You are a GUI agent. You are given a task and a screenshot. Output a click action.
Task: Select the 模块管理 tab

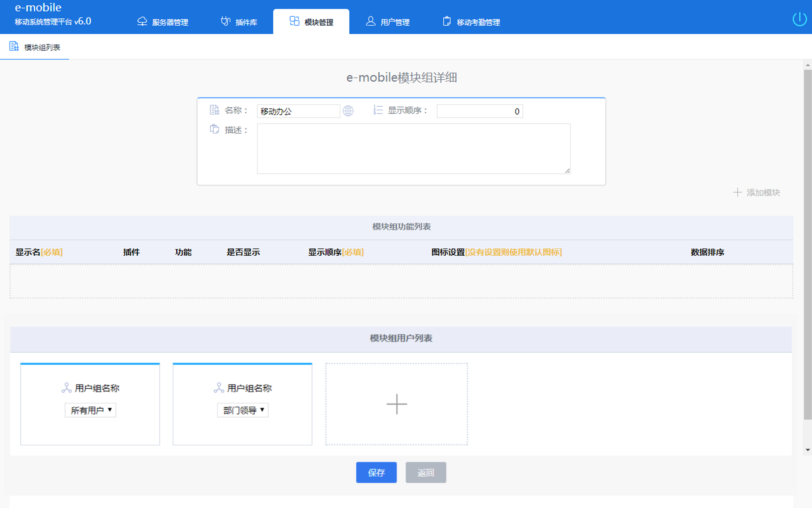point(311,22)
